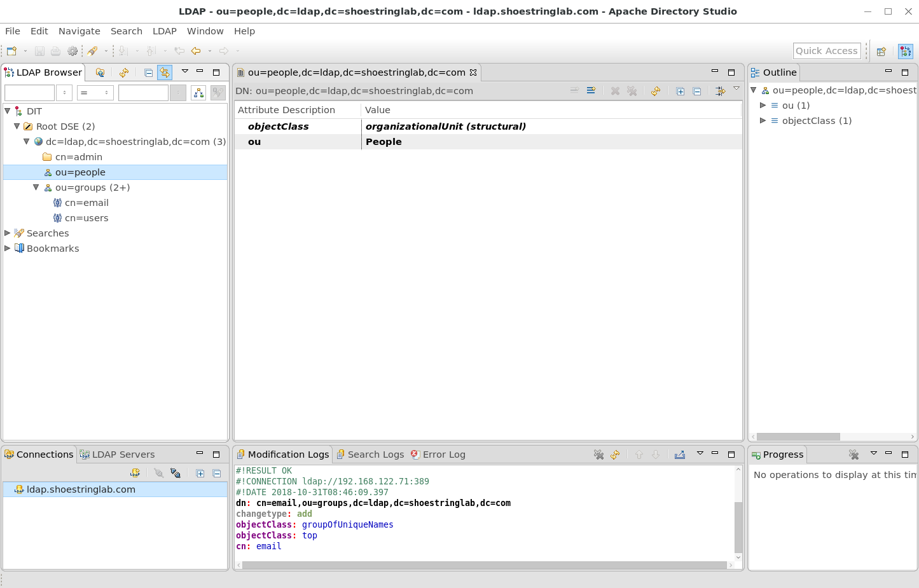The image size is (919, 588).
Task: Click Modification Logs vertical scrollbar thumb
Action: point(738,527)
